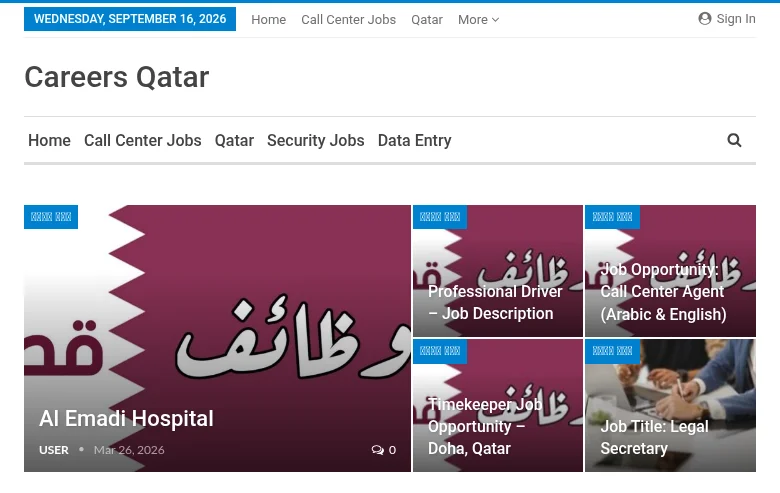
Task: Open the Careers Qatar site title
Action: tap(117, 77)
